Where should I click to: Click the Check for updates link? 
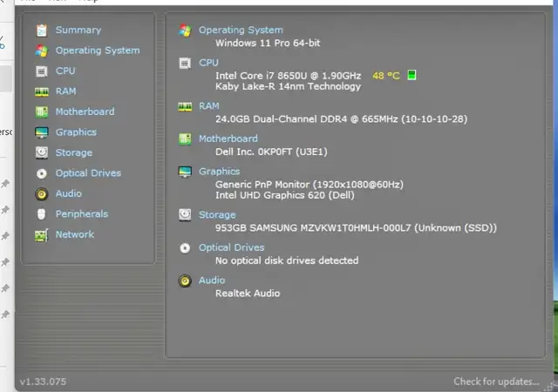(x=496, y=382)
